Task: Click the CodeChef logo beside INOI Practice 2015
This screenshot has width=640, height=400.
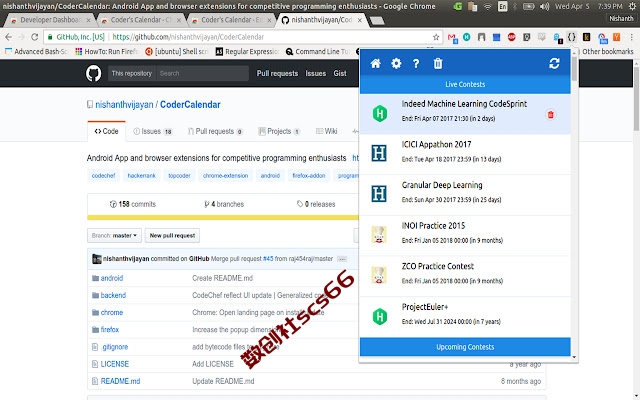Action: point(379,234)
